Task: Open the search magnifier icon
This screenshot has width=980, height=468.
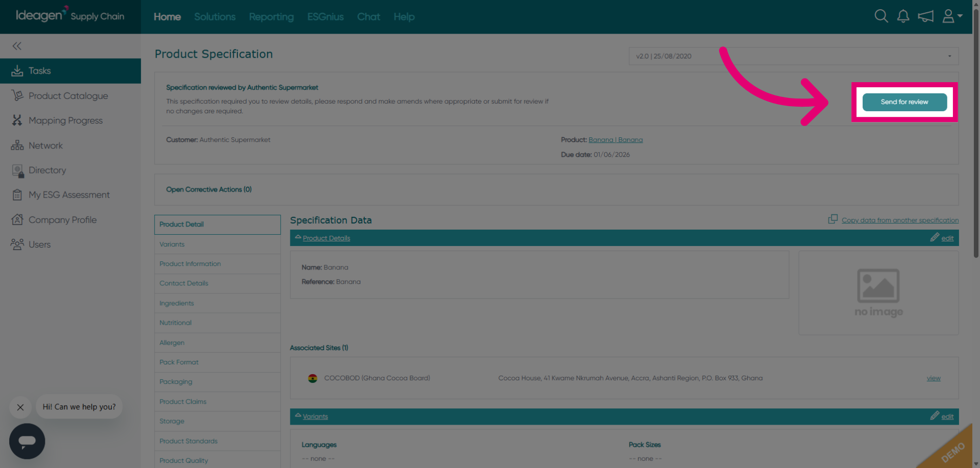Action: pyautogui.click(x=881, y=16)
